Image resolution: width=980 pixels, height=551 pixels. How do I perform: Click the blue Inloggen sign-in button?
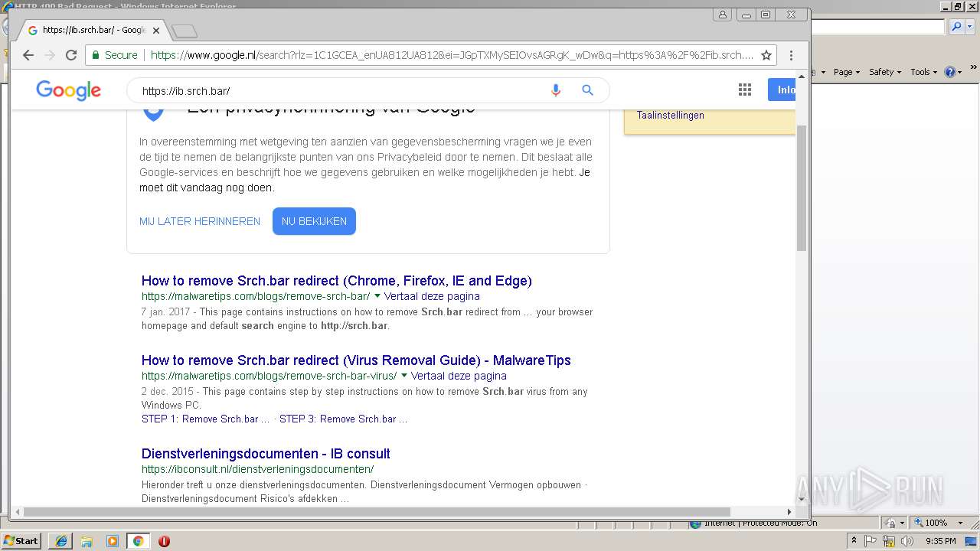tap(782, 90)
